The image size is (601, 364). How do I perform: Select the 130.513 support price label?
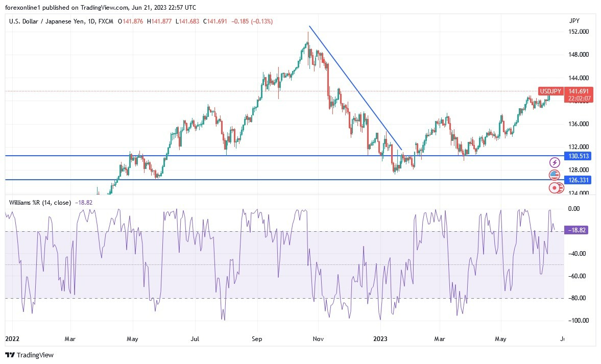[x=578, y=157]
